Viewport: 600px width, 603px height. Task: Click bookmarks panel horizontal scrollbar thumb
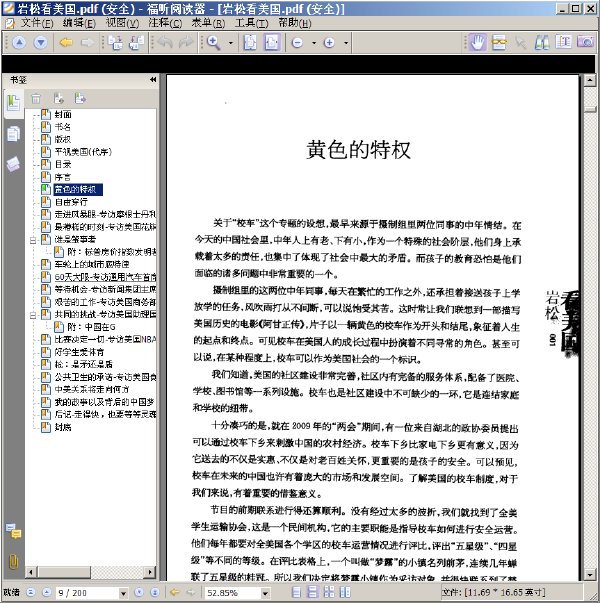(x=64, y=572)
